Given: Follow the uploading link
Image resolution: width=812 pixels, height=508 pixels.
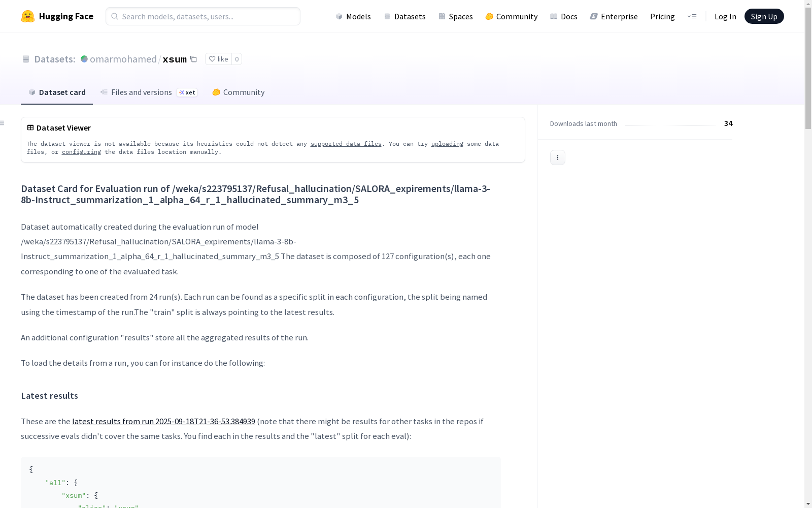Looking at the screenshot, I should 447,144.
